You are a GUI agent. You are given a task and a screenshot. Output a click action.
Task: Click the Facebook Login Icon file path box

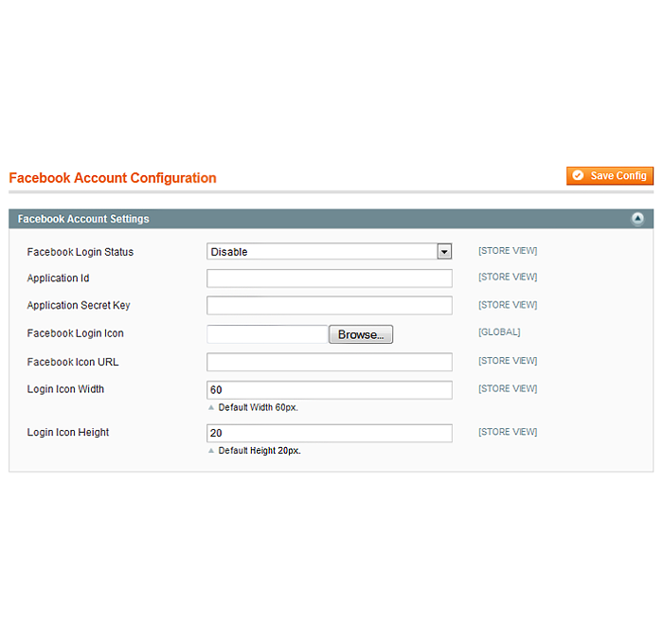pyautogui.click(x=268, y=334)
